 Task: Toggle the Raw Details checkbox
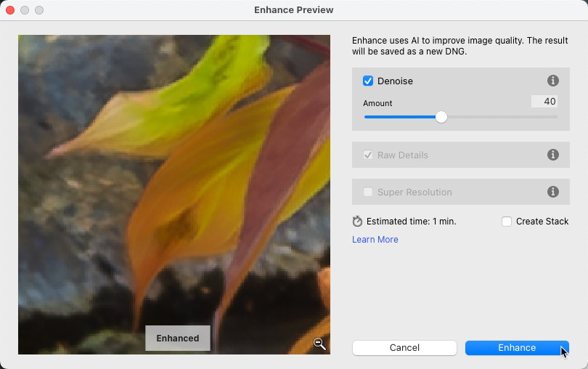point(368,155)
